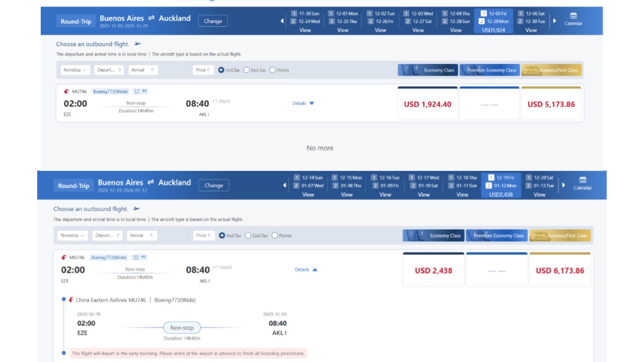Open Calendar icon for the 12-05 Fri trip
The width and height of the screenshot is (644, 362).
(573, 18)
